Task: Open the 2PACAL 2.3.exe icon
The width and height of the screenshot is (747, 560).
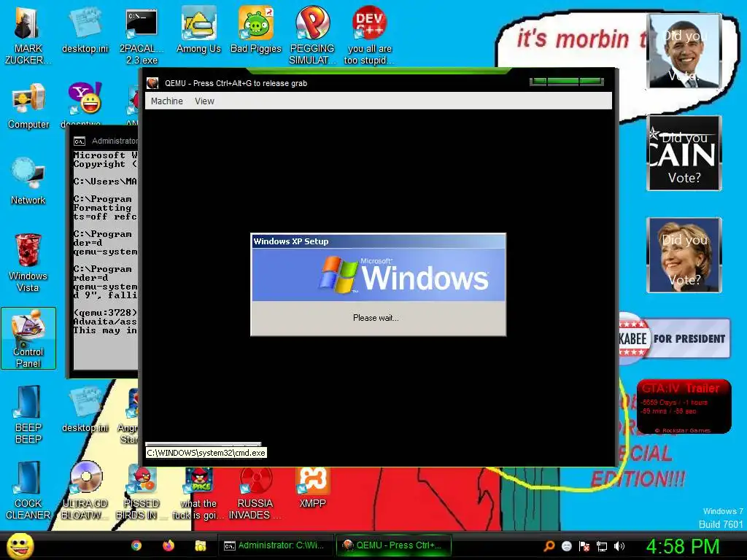Action: click(142, 34)
